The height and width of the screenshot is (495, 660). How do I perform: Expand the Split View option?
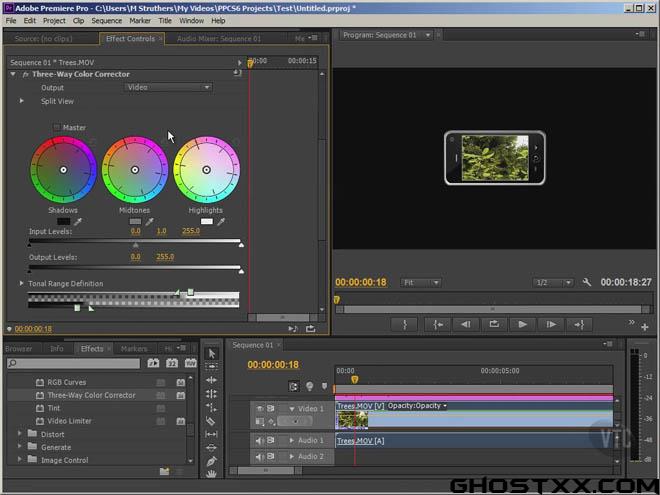21,101
